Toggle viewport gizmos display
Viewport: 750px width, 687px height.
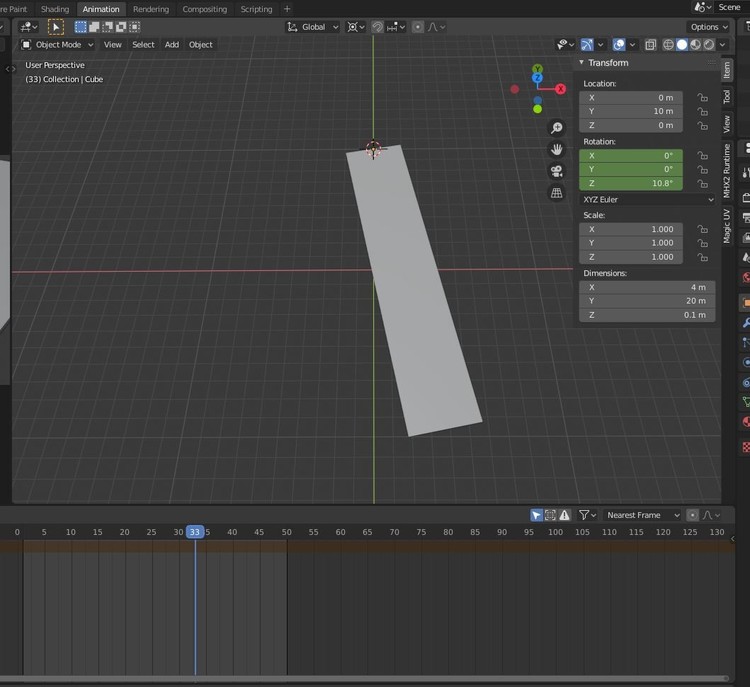coord(587,44)
